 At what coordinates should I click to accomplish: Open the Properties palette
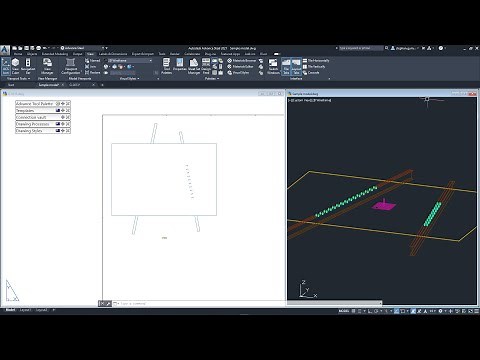(180, 65)
